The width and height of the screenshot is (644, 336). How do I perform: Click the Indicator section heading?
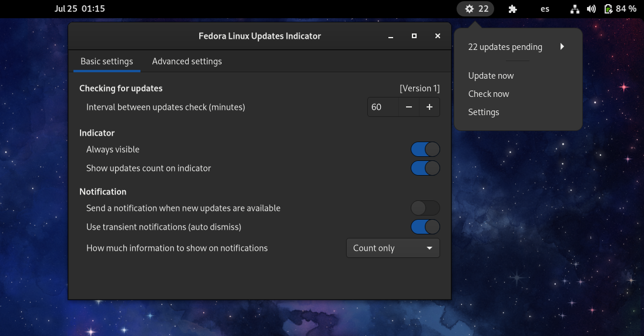[x=97, y=133]
